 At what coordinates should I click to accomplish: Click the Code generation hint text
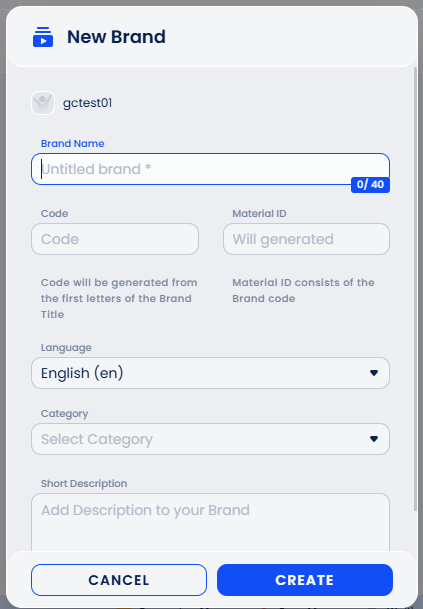[119, 298]
